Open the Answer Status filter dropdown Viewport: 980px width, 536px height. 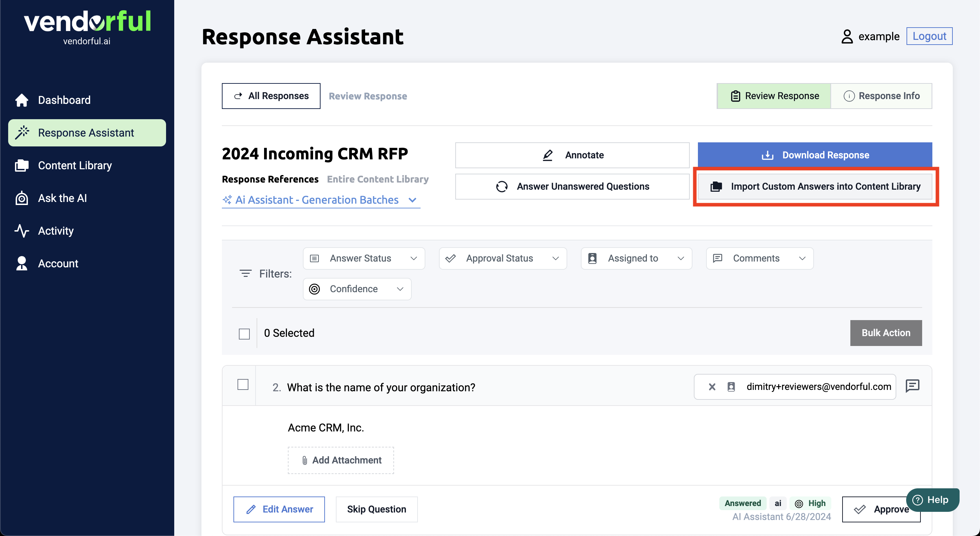(x=364, y=258)
